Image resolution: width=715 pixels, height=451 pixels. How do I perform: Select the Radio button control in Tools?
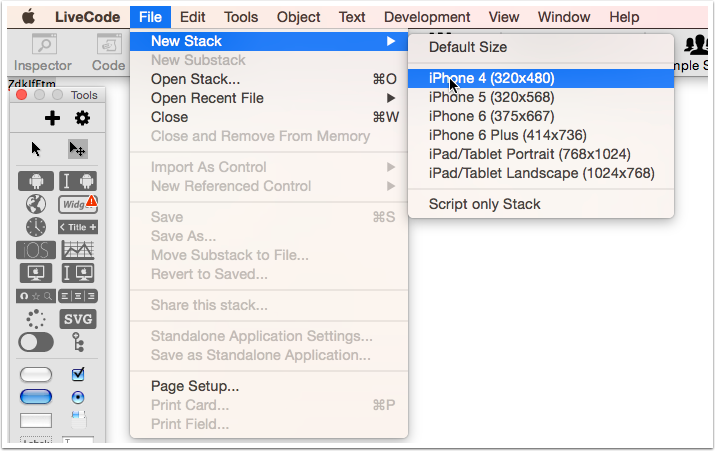[x=78, y=397]
